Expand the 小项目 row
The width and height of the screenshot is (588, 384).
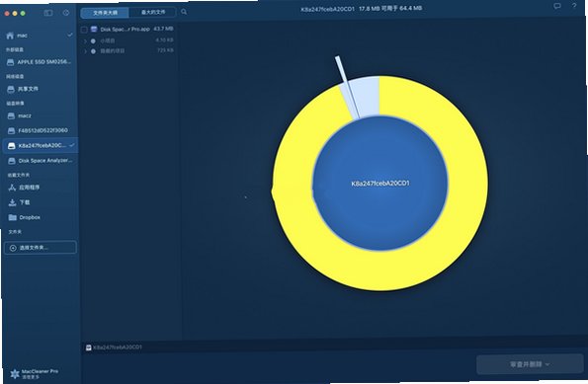coord(85,40)
